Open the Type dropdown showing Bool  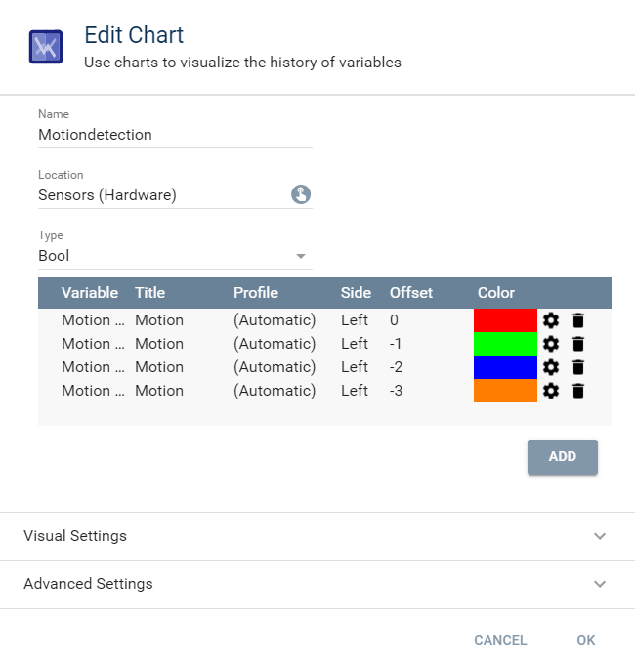tap(175, 256)
